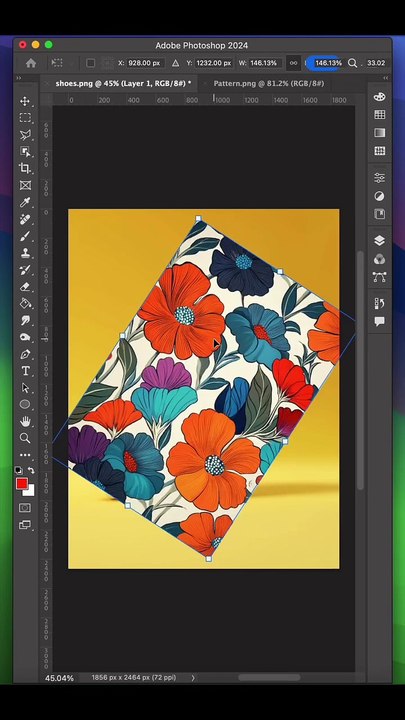The width and height of the screenshot is (405, 720).
Task: Select the Hand tool
Action: point(25,421)
